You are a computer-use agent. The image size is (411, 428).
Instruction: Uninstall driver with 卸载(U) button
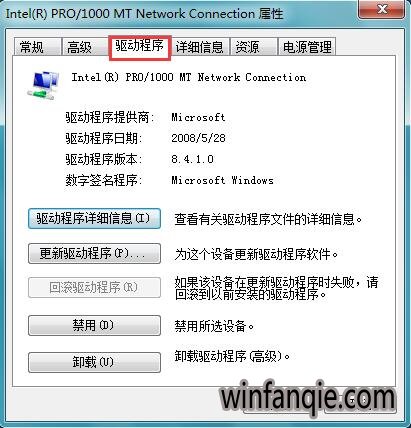click(x=94, y=362)
